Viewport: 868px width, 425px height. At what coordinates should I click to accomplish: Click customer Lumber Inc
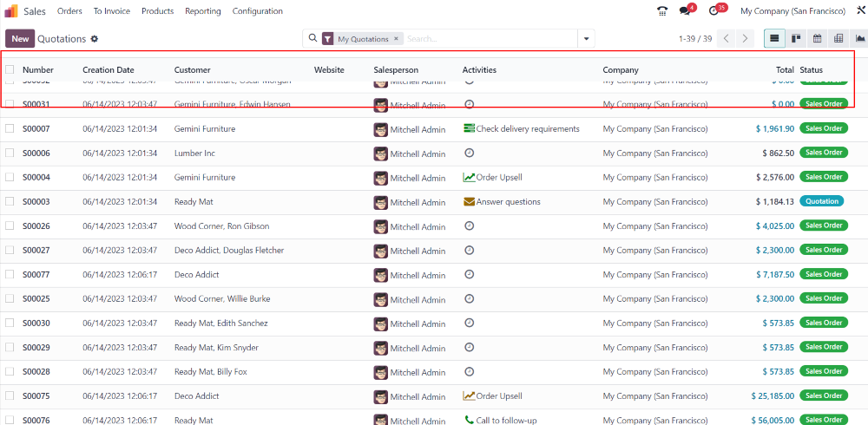coord(194,153)
